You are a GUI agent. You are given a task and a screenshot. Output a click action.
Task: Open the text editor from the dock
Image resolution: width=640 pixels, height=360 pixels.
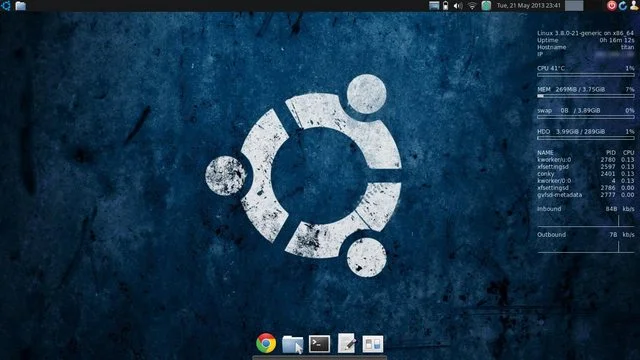346,343
